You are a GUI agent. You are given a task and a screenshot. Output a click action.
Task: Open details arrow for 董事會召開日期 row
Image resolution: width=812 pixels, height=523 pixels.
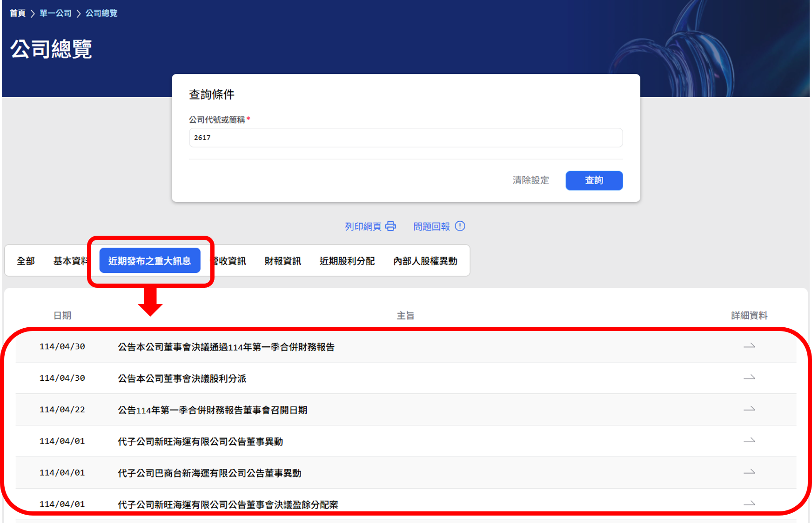[749, 410]
